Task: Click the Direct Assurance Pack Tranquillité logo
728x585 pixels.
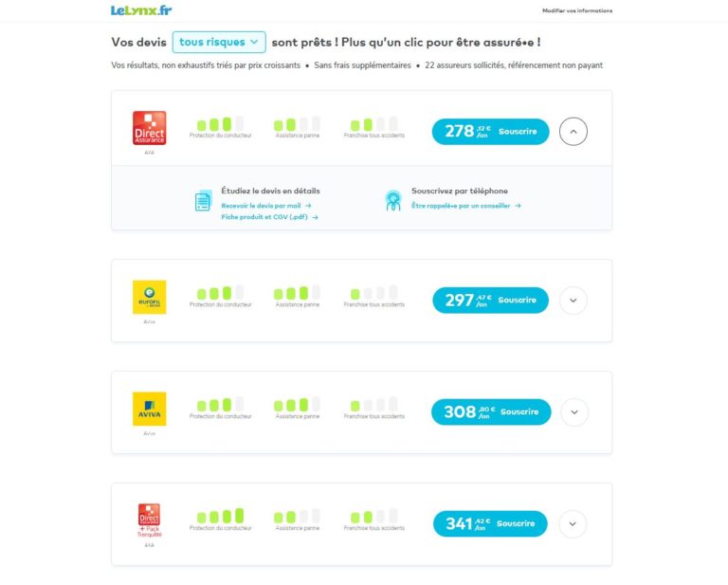Action: coord(150,521)
